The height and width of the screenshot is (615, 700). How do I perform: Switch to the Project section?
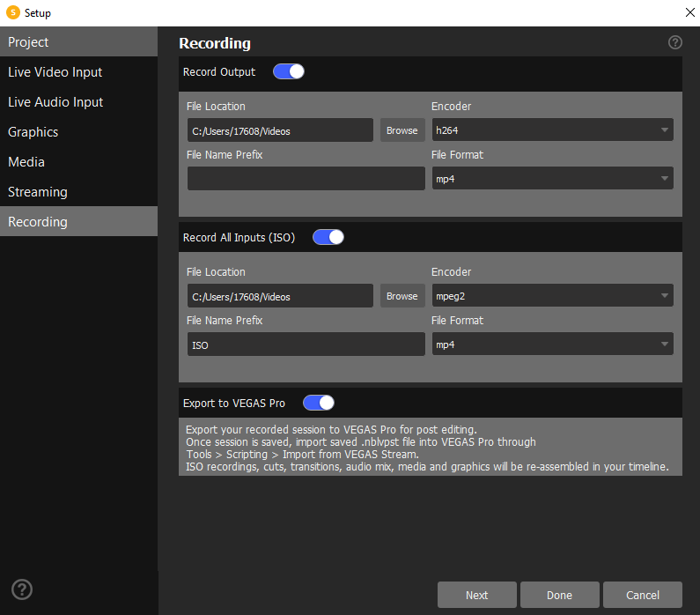[x=78, y=42]
